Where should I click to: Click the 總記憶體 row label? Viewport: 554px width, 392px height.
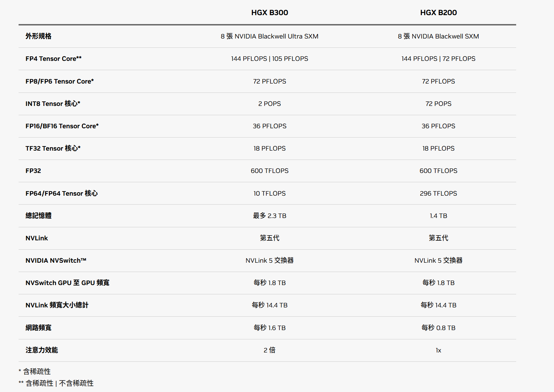(x=39, y=216)
